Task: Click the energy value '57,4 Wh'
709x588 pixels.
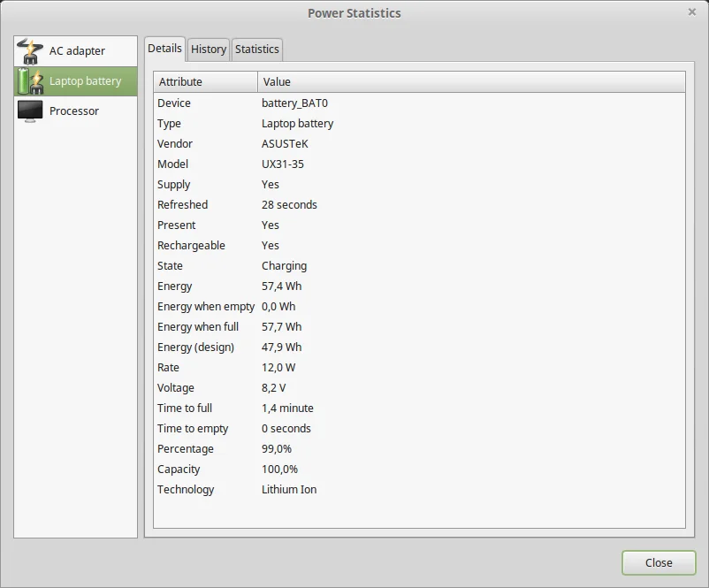Action: [x=281, y=286]
